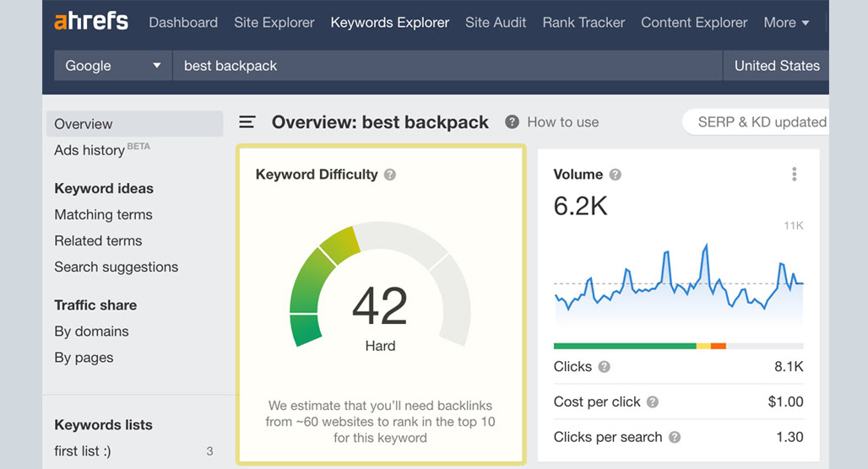Click the 1.30 clicks per search value
Screen dimensions: 868x469
click(x=789, y=438)
